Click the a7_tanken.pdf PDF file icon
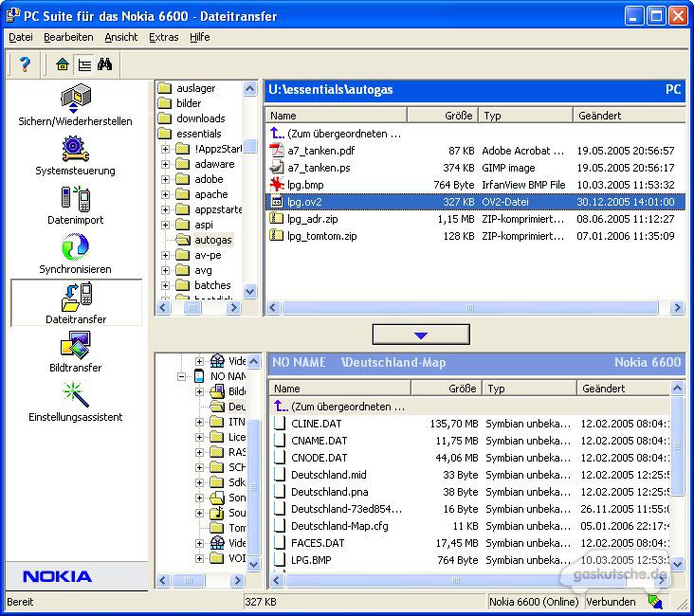 point(277,151)
